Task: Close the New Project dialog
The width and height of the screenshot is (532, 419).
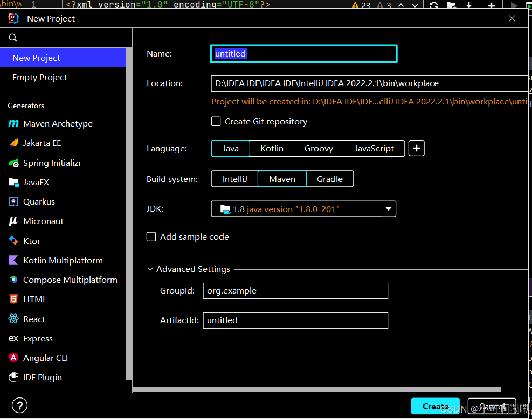Action: 512,18
